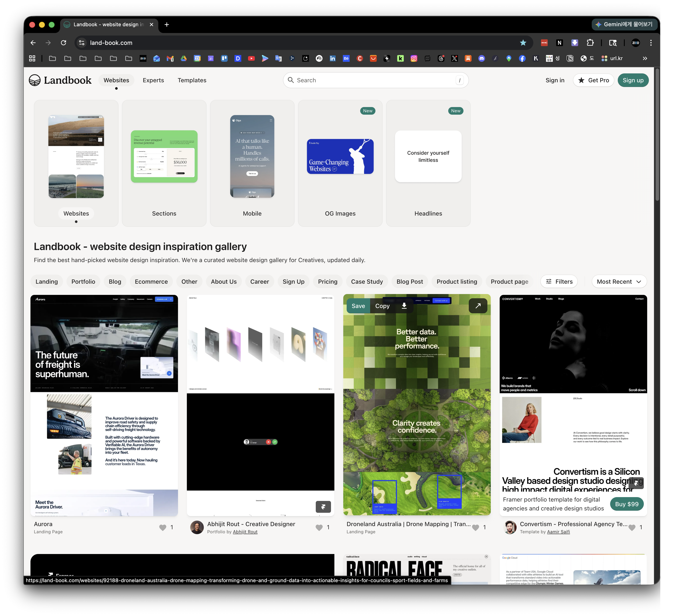Open the Discord bookmark
684x616 pixels.
pos(481,59)
